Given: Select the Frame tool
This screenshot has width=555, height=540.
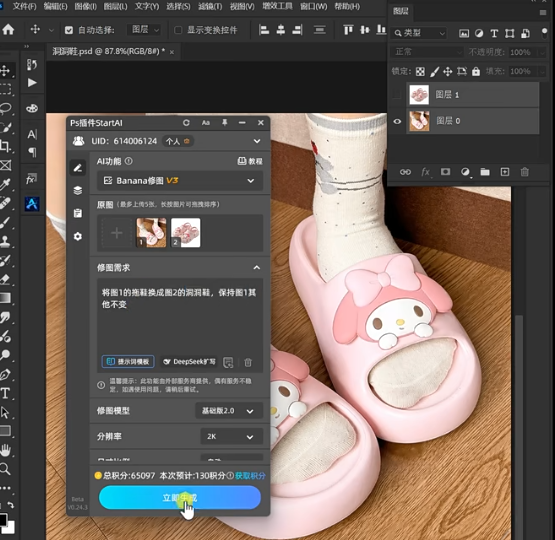Looking at the screenshot, I should (x=5, y=165).
